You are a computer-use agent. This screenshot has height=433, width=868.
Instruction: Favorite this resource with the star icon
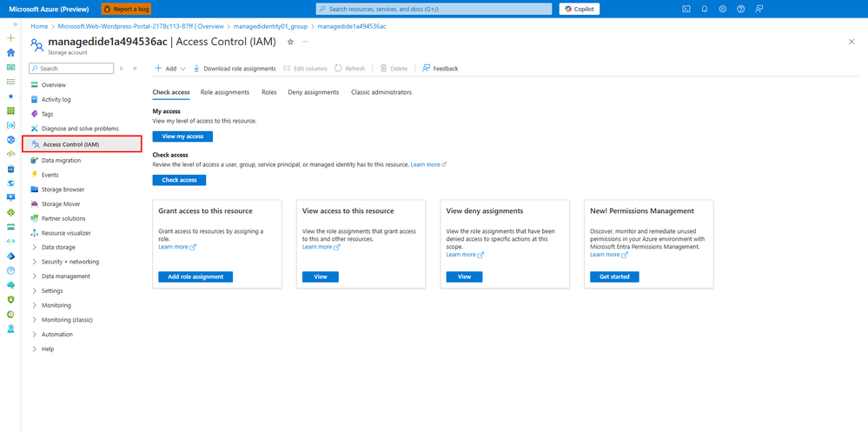[x=290, y=42]
